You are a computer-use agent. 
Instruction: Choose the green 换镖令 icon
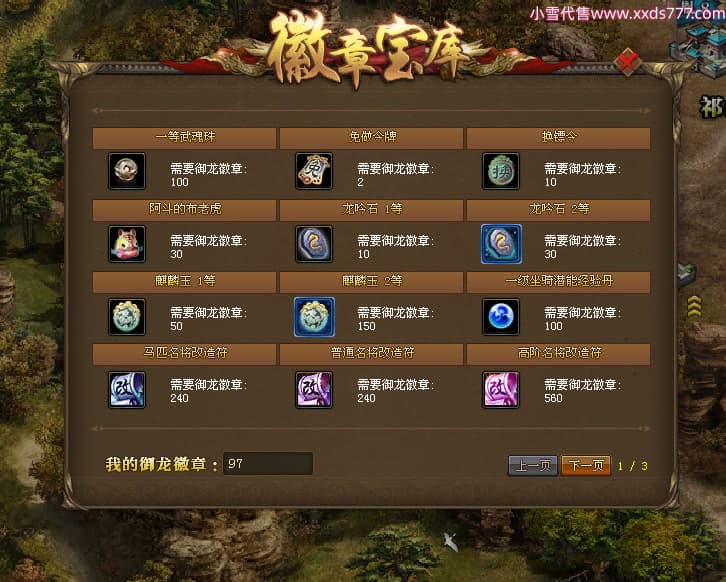point(501,171)
